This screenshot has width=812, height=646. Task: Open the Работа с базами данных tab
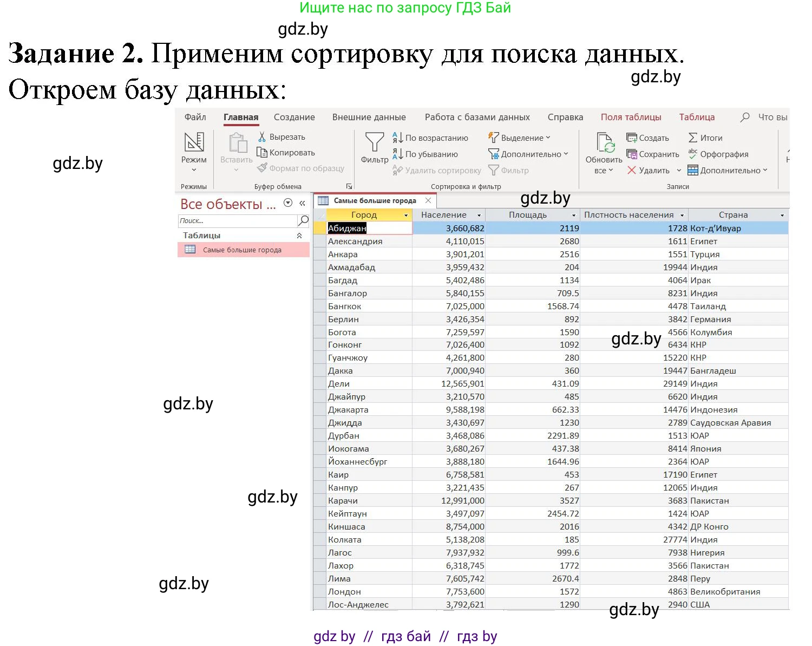477,116
